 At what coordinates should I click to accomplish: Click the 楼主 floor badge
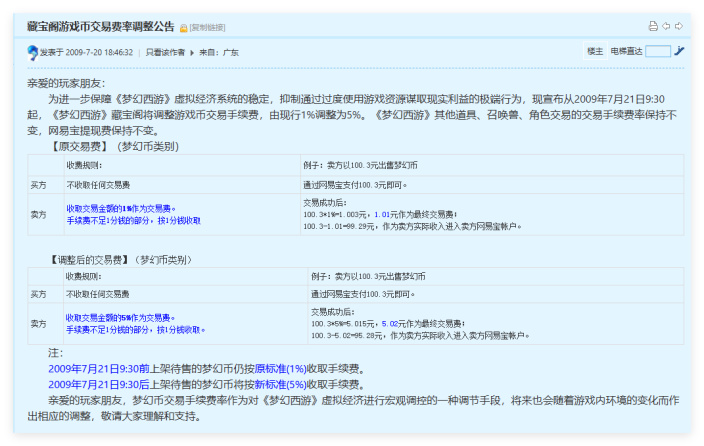(x=595, y=51)
